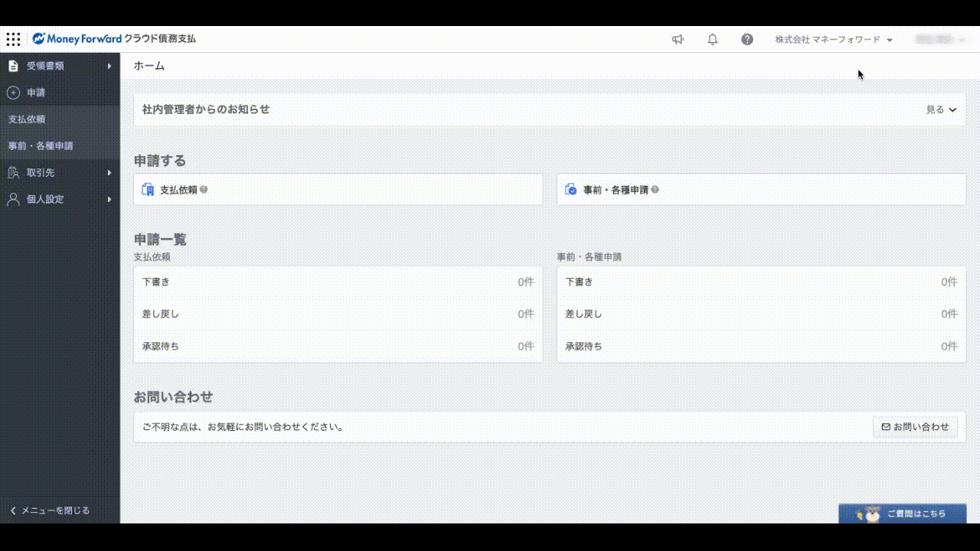Open 支払依頼 下書き list row
980x551 pixels.
(x=338, y=282)
